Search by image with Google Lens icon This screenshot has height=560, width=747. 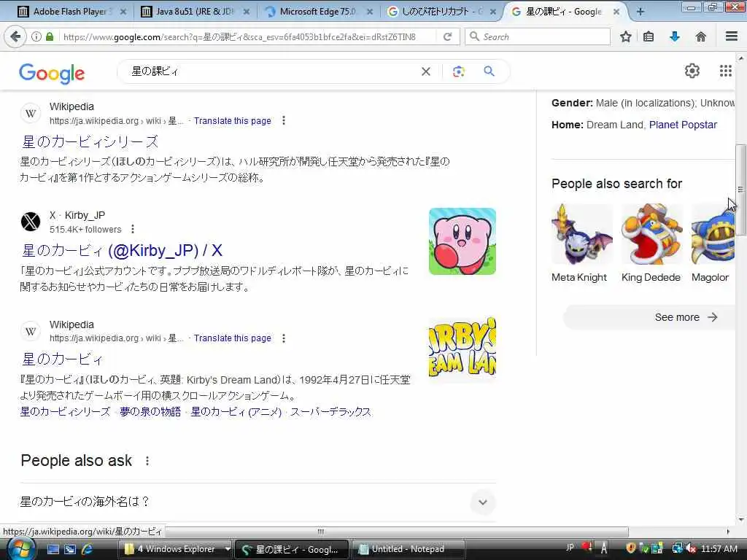click(458, 71)
